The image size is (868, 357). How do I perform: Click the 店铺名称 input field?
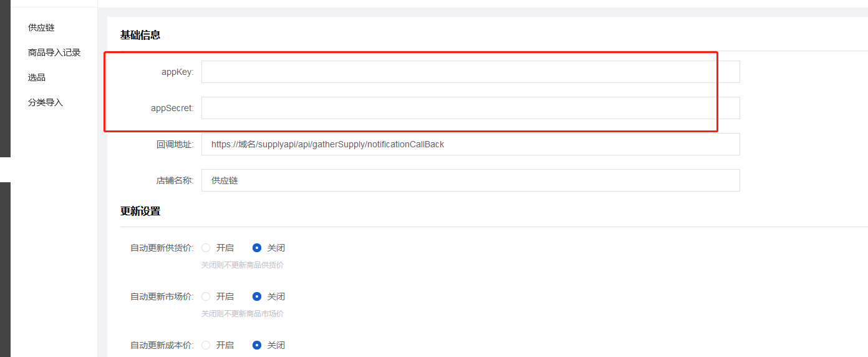click(x=470, y=180)
